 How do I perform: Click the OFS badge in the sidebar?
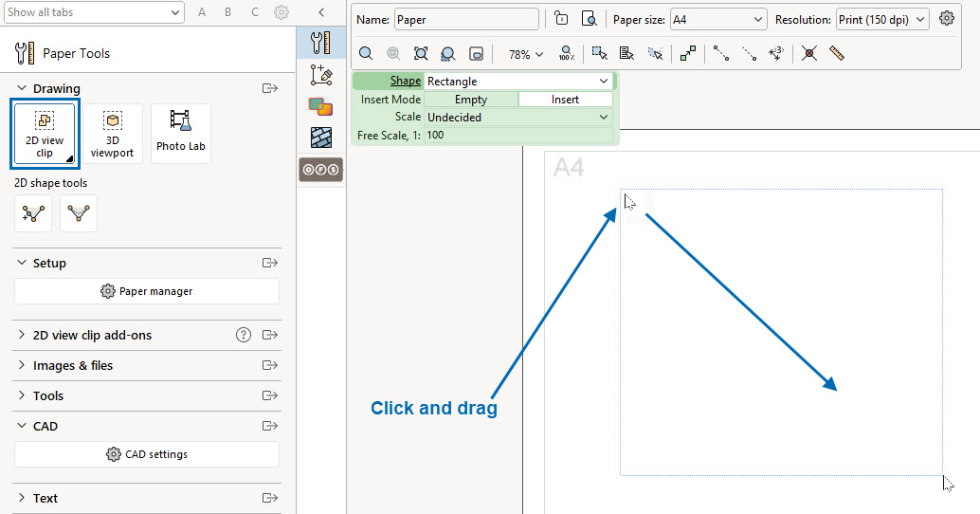[320, 170]
